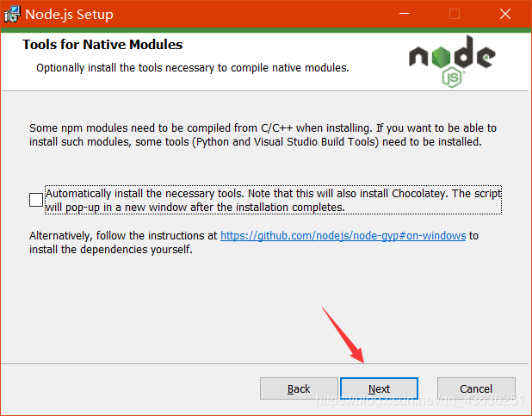Screen dimensions: 532x416
Task: Click the green JS hexagon badge
Action: tap(452, 78)
